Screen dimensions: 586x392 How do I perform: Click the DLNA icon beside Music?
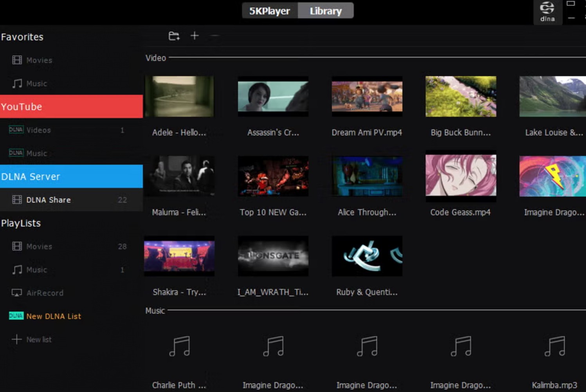tap(16, 153)
